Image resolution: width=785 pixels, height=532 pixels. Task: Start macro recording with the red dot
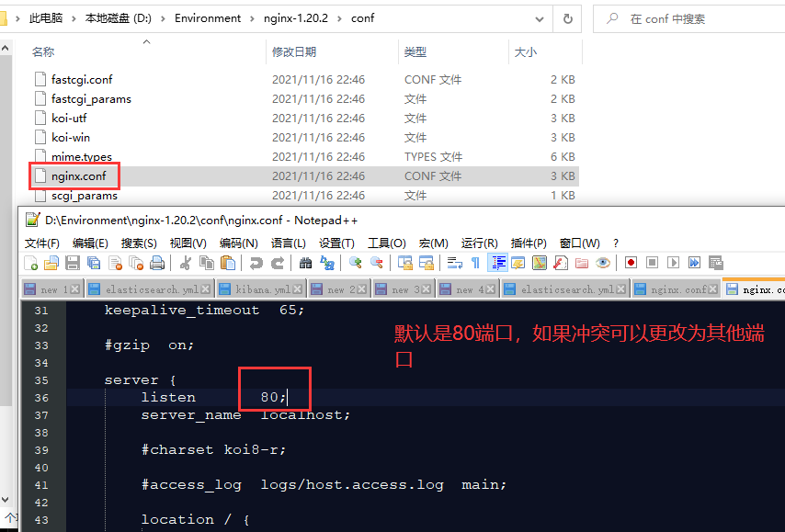[631, 263]
